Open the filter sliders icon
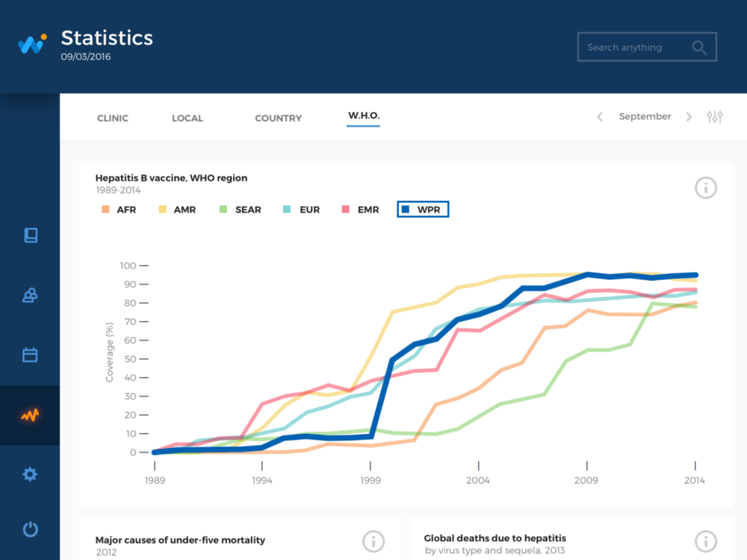This screenshot has height=560, width=747. pos(715,116)
